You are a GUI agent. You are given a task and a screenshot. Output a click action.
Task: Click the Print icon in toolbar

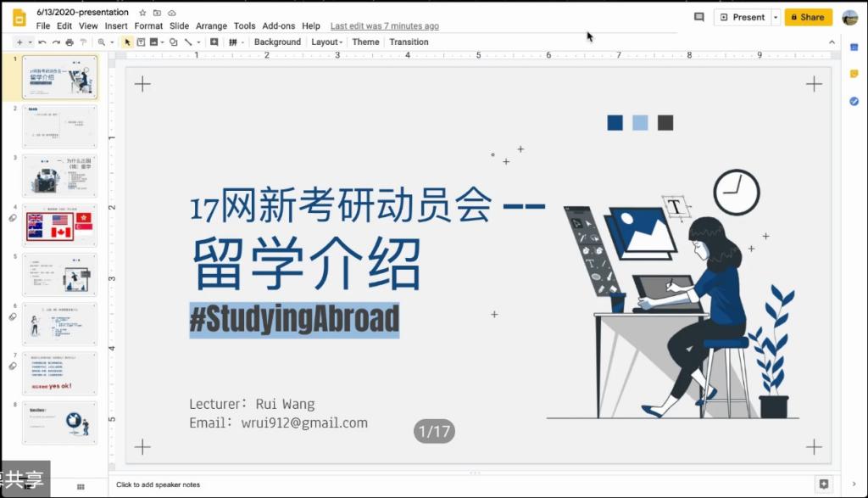coord(70,42)
